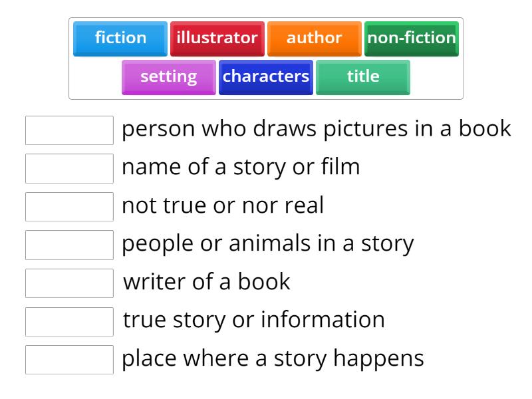The width and height of the screenshot is (532, 399).
Task: Select the answer box next to 'not true or nor real'
Action: (70, 206)
